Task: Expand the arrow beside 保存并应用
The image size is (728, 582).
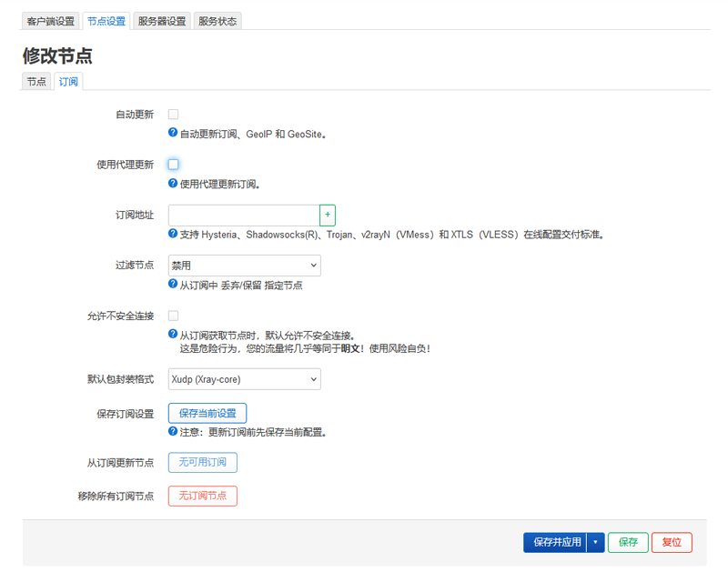Action: pos(593,542)
